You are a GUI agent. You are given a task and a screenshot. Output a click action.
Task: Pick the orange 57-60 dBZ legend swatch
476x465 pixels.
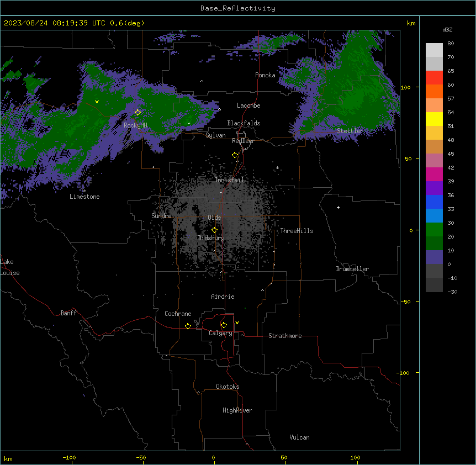click(434, 91)
